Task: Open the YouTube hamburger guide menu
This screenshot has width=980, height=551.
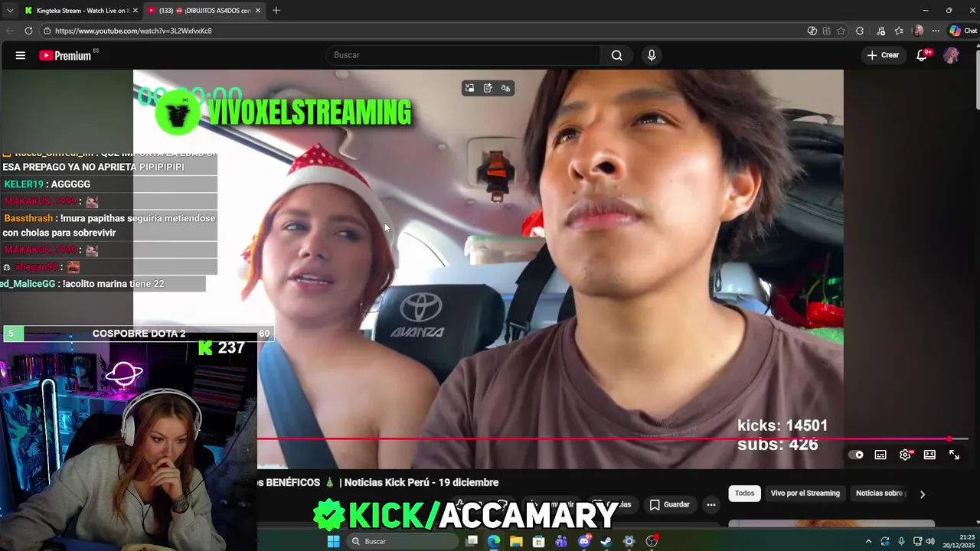Action: pos(21,55)
